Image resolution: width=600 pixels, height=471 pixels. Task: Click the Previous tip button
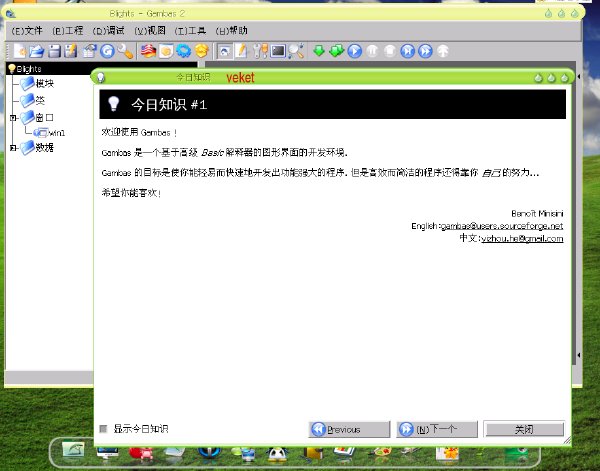349,429
